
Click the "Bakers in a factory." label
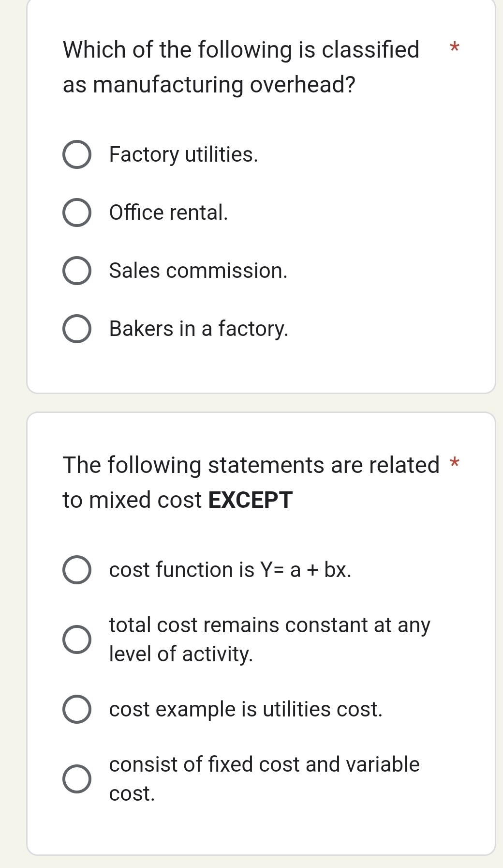[199, 329]
